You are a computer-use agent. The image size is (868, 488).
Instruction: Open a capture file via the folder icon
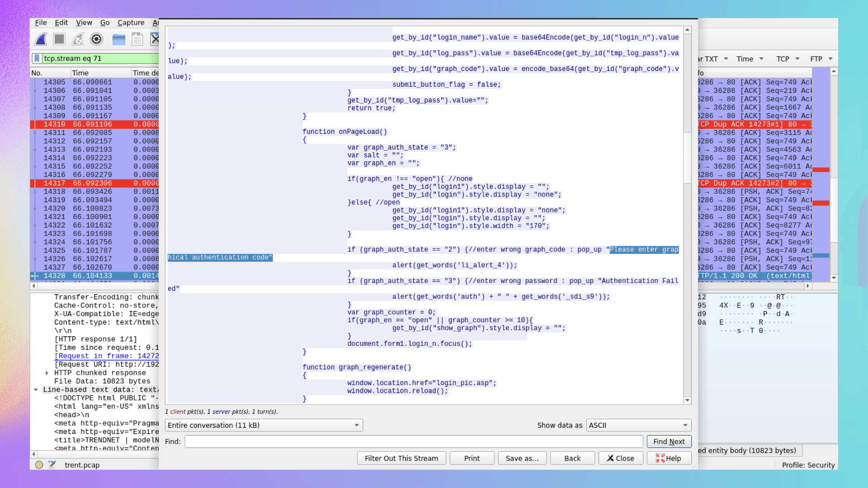click(x=119, y=39)
